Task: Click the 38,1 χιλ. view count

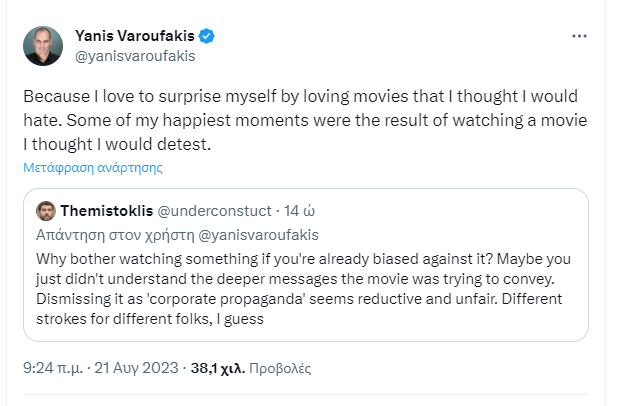Action: [x=217, y=369]
